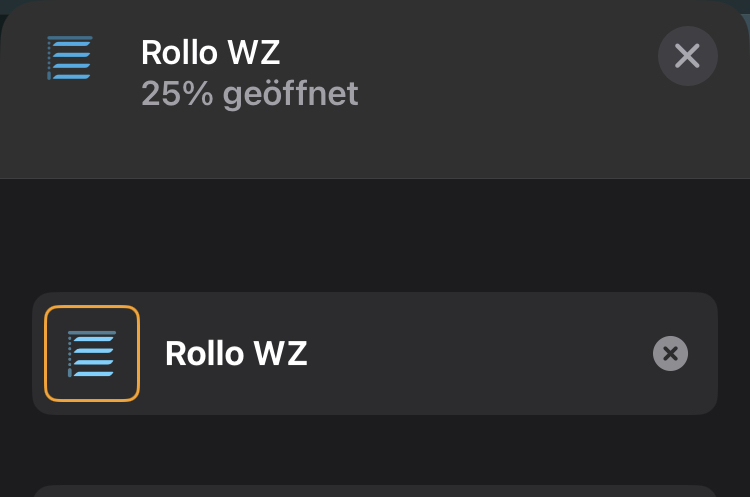Select the Rollo WZ list row label
The image size is (750, 497).
pyautogui.click(x=236, y=353)
